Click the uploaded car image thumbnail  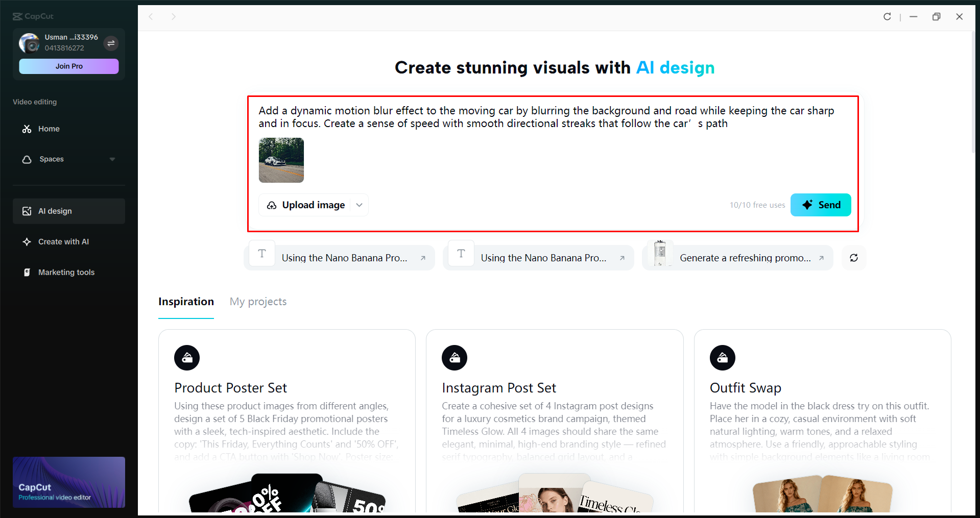click(281, 160)
